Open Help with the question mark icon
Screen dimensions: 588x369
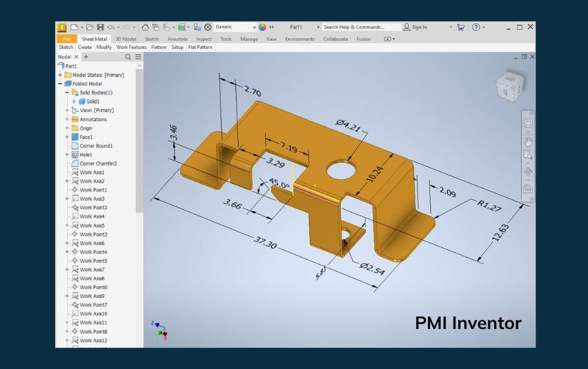pyautogui.click(x=476, y=27)
